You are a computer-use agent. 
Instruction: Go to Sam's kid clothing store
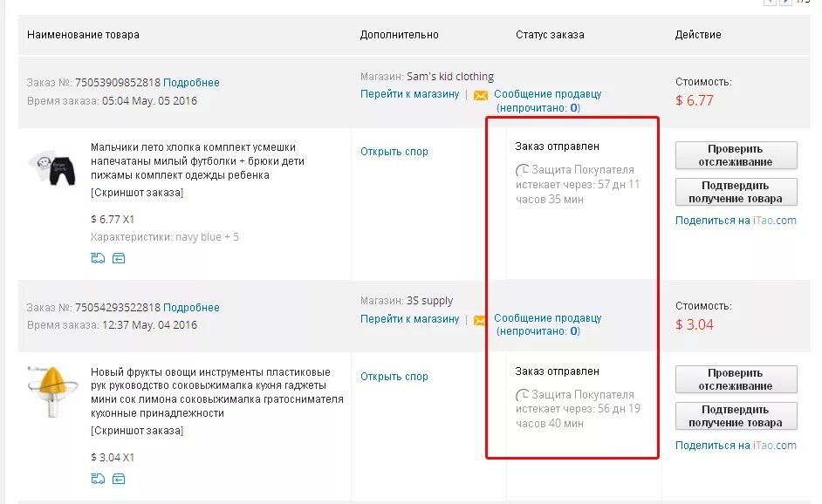click(x=409, y=94)
